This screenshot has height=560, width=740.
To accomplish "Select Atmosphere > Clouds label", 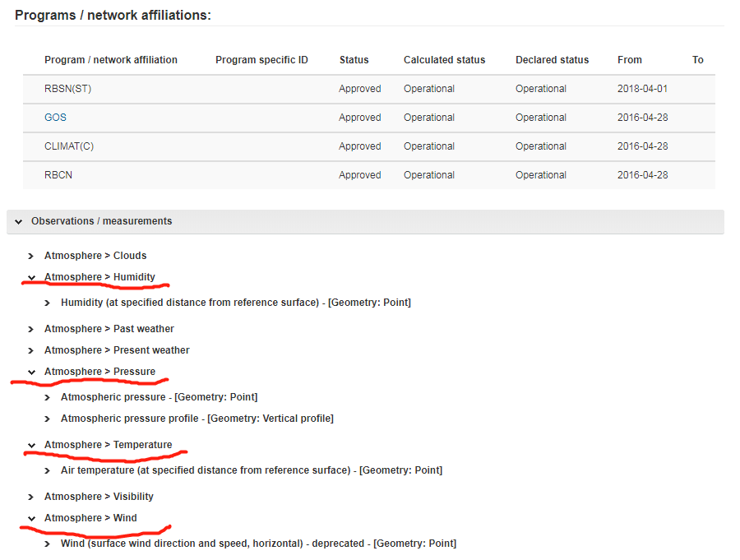I will 95,256.
